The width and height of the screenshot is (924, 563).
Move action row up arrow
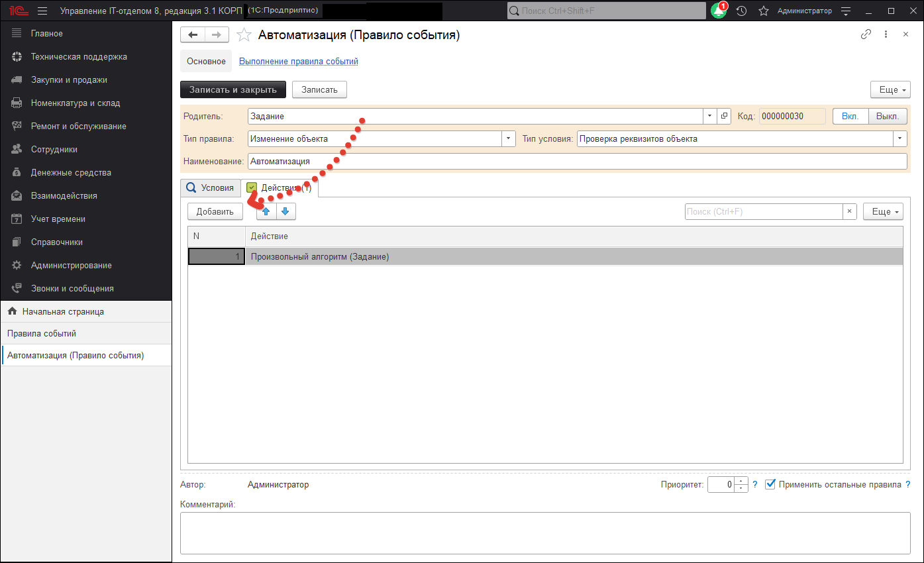[266, 211]
